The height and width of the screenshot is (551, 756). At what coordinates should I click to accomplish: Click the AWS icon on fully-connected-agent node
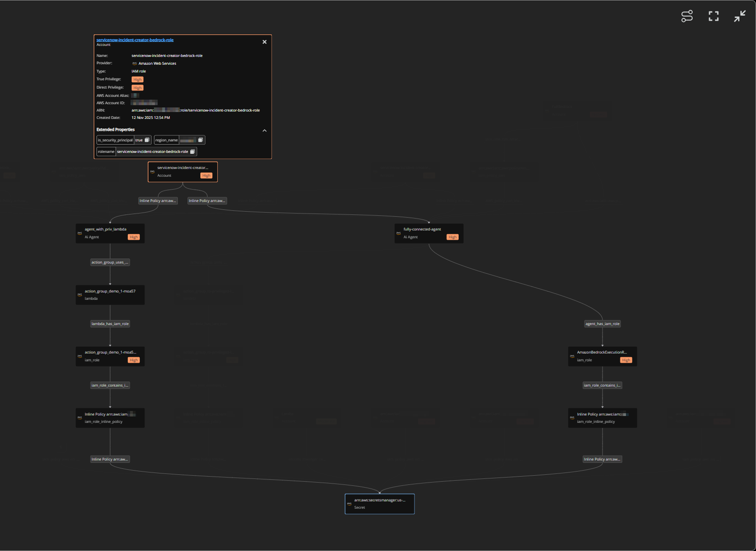[x=398, y=233]
